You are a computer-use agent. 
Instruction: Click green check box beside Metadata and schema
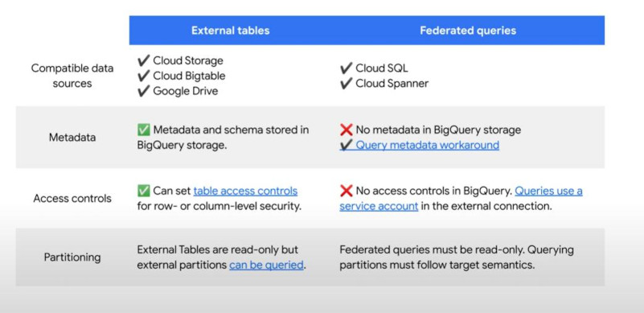coord(143,130)
